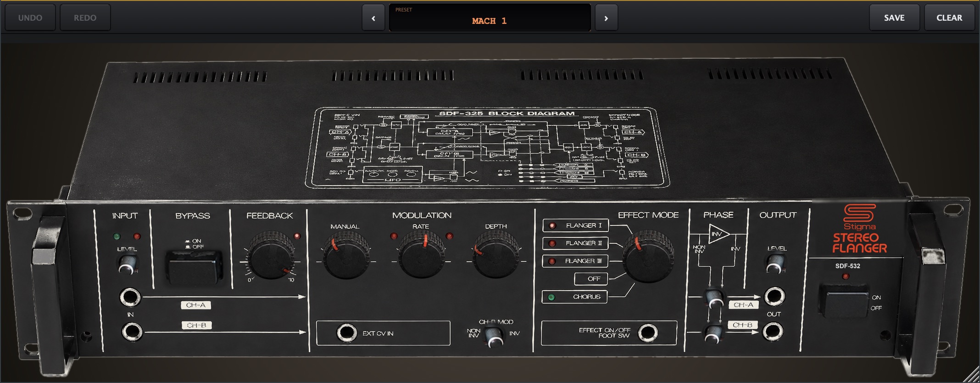This screenshot has height=383, width=980.
Task: Adjust the INPUT LEVEL knob
Action: coord(128,265)
